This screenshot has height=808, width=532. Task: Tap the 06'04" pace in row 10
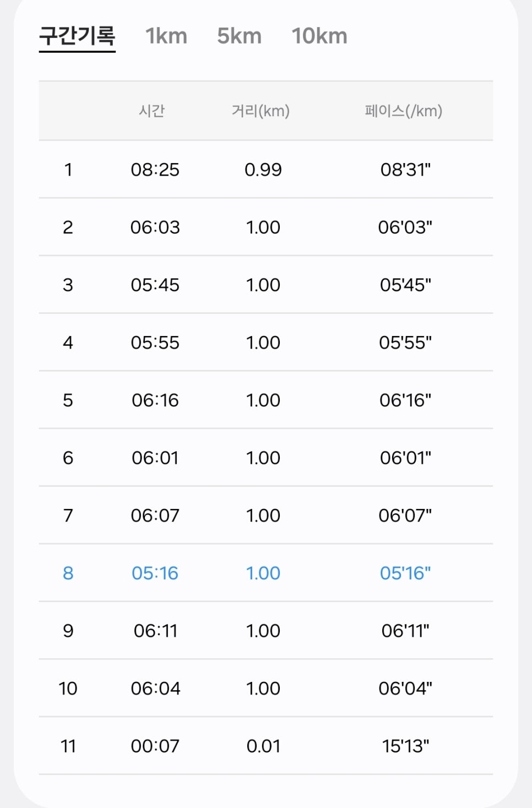[405, 688]
